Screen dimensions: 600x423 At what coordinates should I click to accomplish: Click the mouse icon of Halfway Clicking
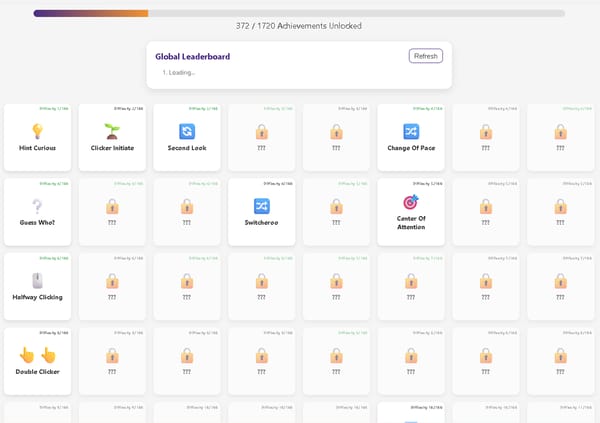pyautogui.click(x=37, y=281)
